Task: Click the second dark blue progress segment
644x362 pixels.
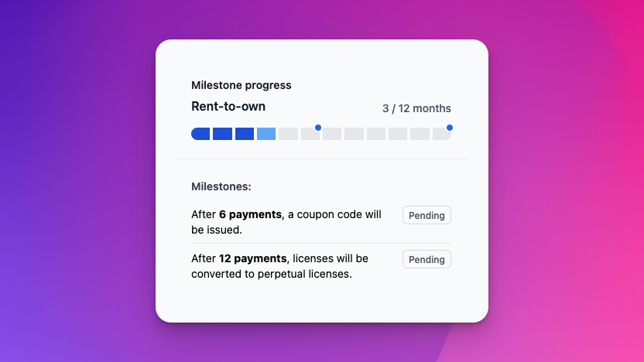Action: [x=222, y=134]
